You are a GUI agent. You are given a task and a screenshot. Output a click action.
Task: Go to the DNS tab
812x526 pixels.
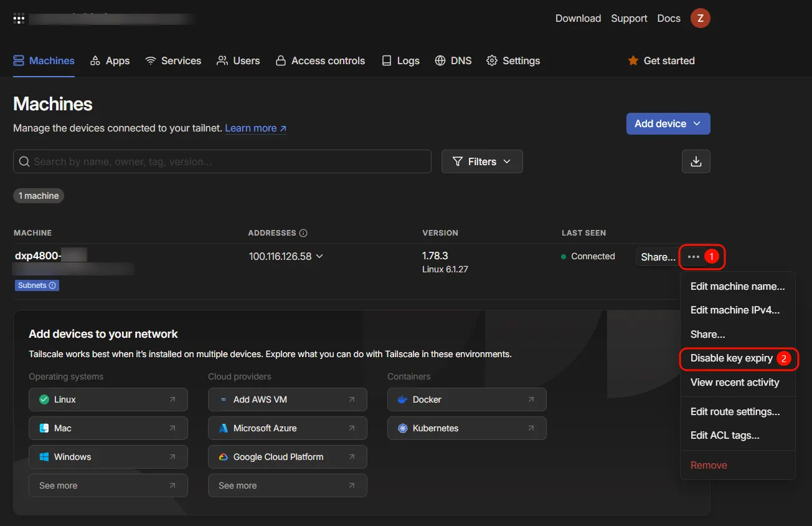[453, 60]
